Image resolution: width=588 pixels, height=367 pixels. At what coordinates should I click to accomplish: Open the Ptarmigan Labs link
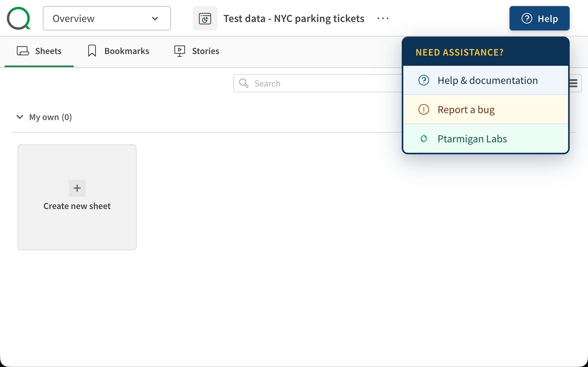pos(472,139)
